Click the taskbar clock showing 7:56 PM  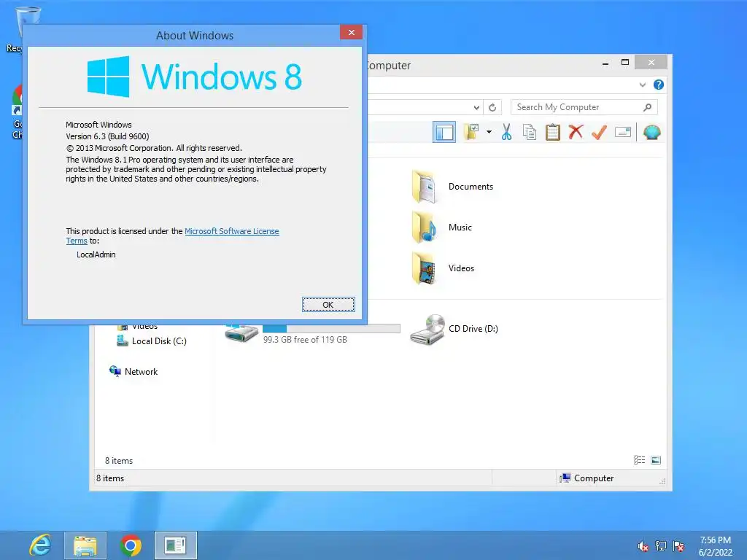(x=715, y=546)
